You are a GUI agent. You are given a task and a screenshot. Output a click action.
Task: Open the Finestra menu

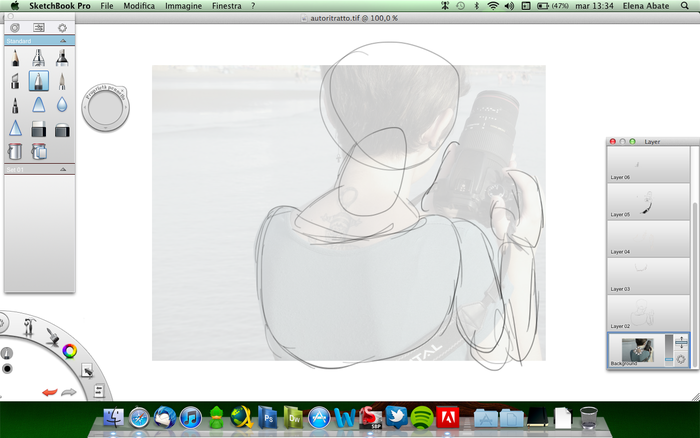pyautogui.click(x=227, y=6)
